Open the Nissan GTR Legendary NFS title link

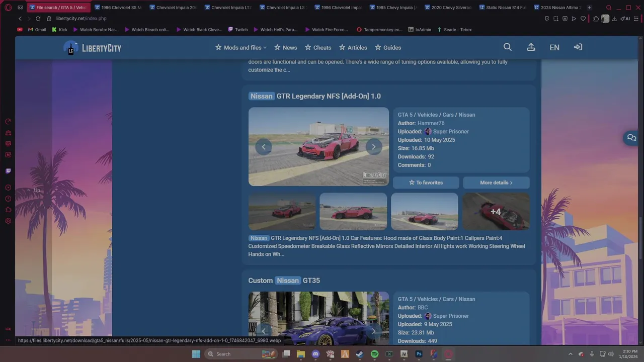click(314, 96)
